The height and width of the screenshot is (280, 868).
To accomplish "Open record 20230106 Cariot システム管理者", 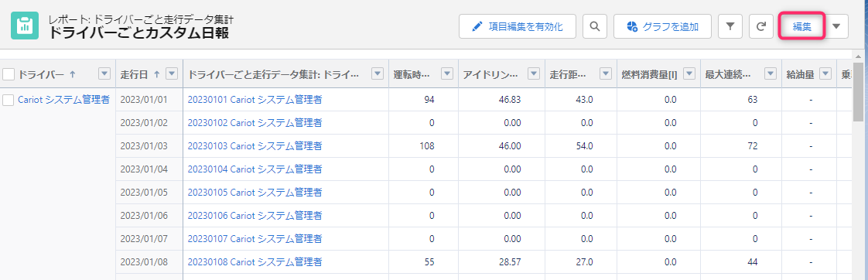I will 255,216.
